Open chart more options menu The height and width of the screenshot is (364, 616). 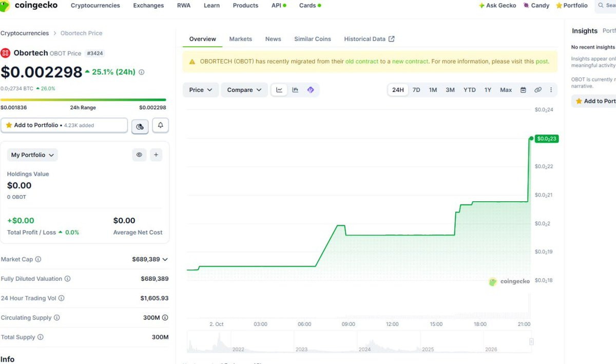(x=551, y=90)
